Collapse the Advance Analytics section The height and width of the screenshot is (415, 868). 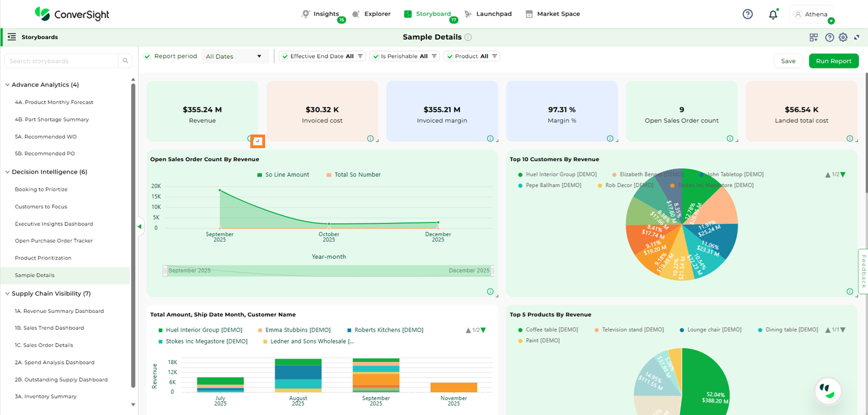point(7,85)
